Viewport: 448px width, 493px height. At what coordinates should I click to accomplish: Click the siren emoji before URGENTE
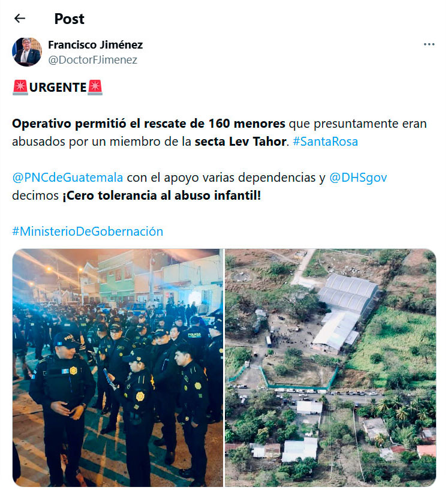point(20,88)
